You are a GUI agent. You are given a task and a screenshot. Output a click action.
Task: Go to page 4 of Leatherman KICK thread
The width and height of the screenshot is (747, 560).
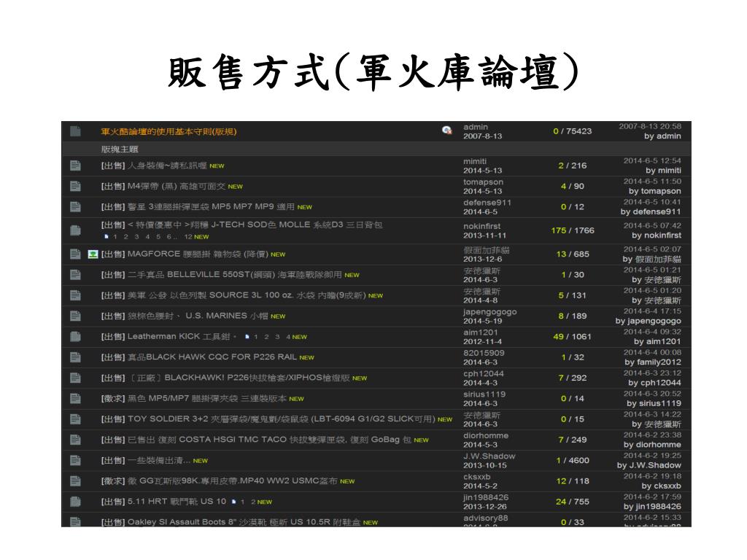[x=288, y=337]
